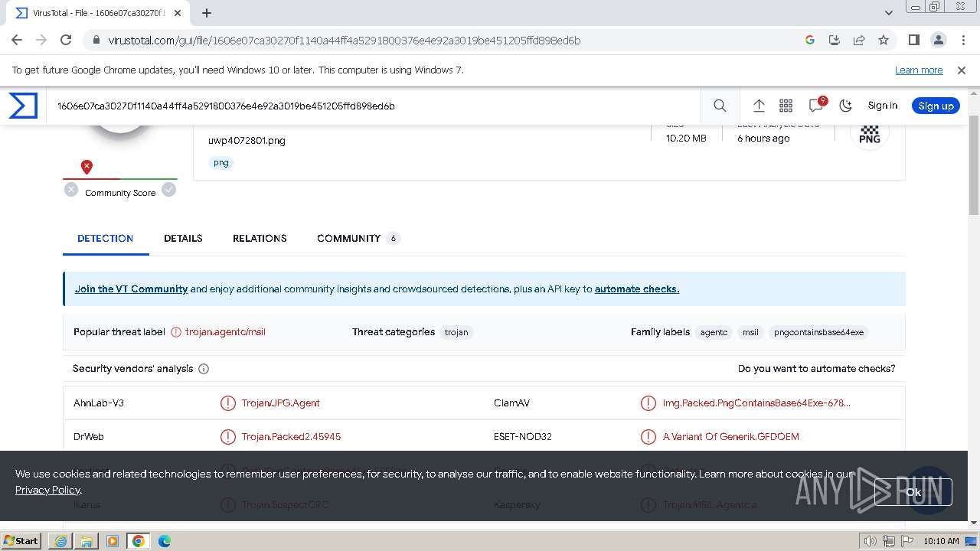Click alert icon next to Trojan.Packed2.45945
The height and width of the screenshot is (551, 980).
228,437
